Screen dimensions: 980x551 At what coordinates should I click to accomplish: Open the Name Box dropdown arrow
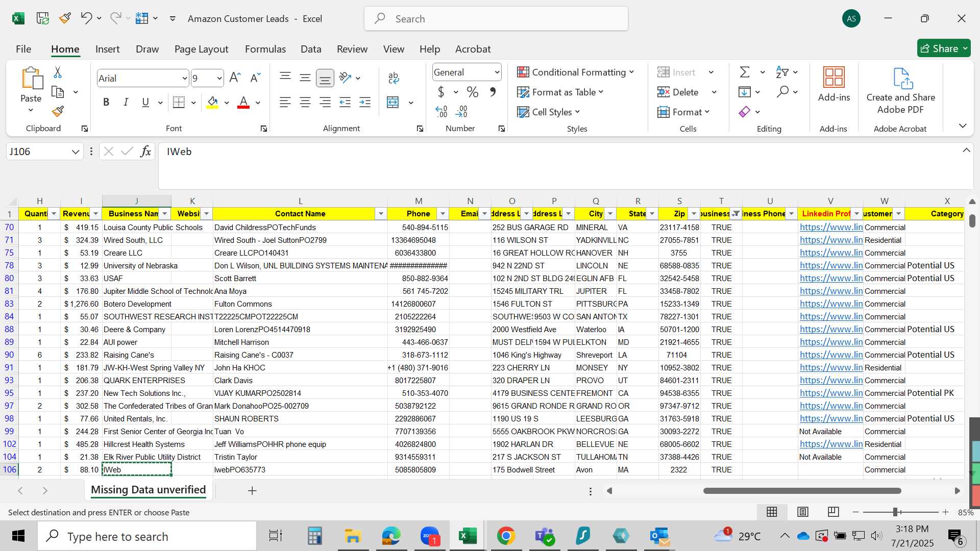click(76, 152)
